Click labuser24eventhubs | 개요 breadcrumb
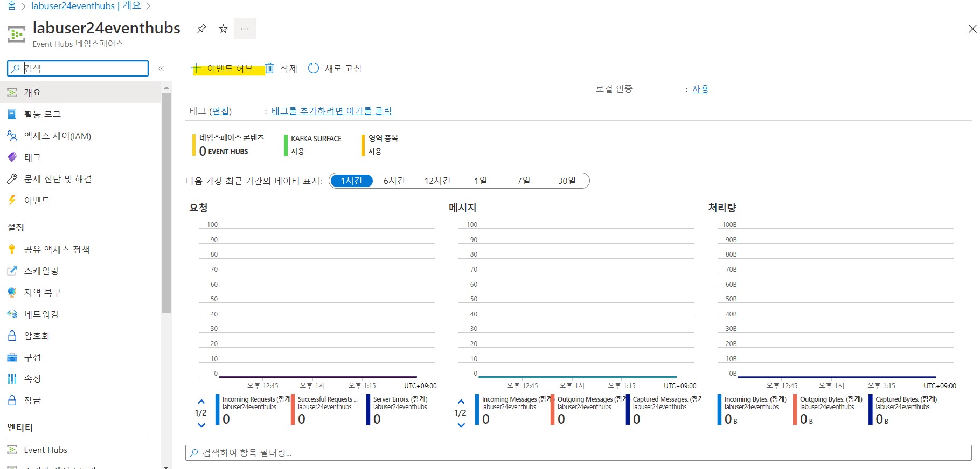 [x=86, y=5]
